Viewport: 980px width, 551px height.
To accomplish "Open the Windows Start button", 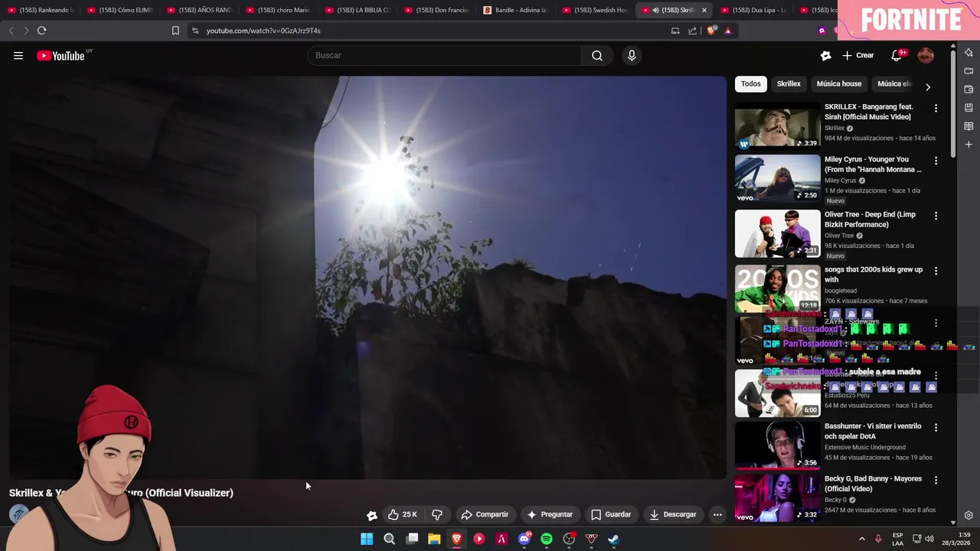I will coord(367,539).
